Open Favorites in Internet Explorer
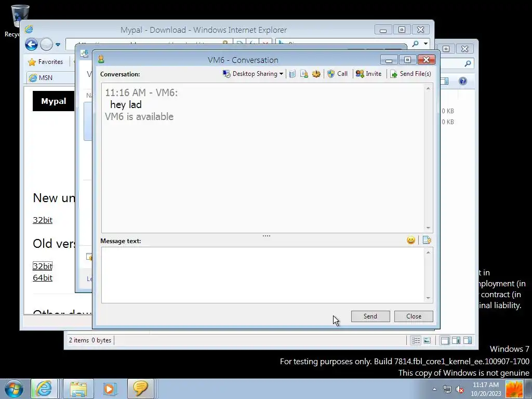 coord(46,62)
